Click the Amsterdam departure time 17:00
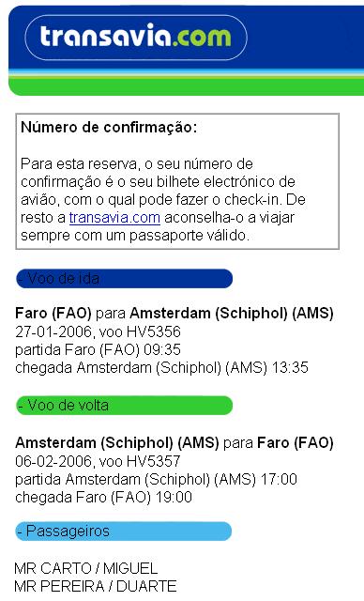 [279, 479]
